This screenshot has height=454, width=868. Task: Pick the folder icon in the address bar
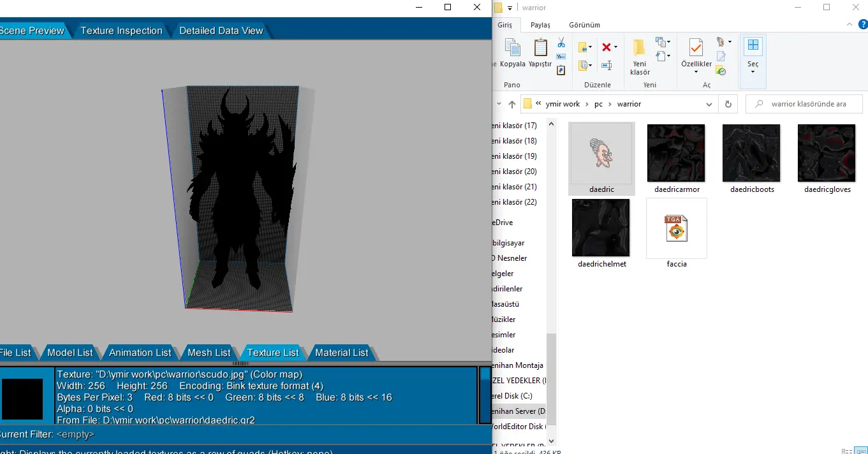coord(528,104)
